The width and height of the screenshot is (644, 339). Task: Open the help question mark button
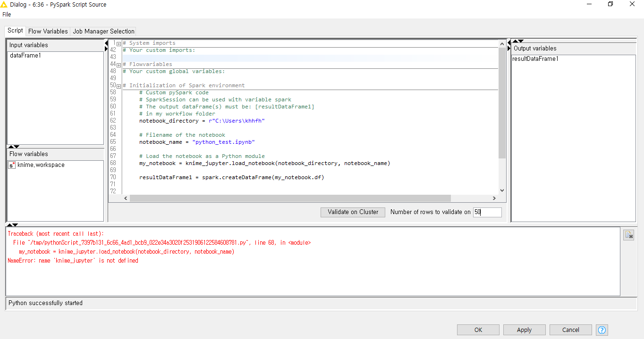(602, 330)
